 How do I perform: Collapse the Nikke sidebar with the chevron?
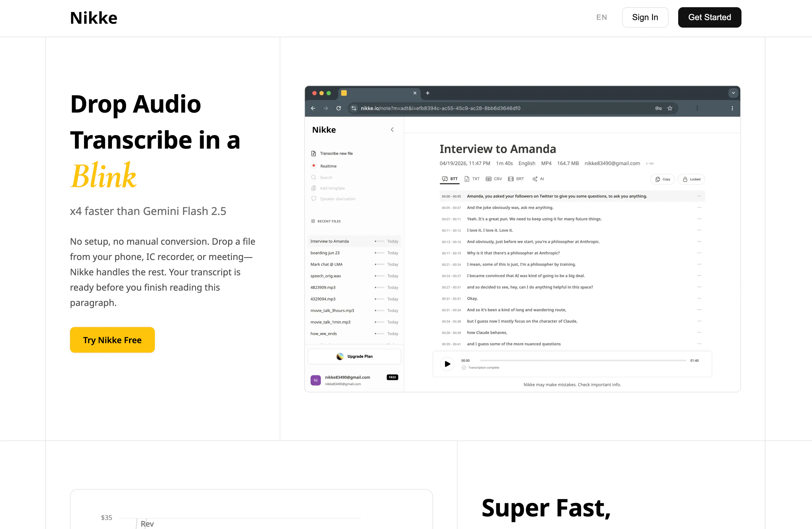coord(392,130)
